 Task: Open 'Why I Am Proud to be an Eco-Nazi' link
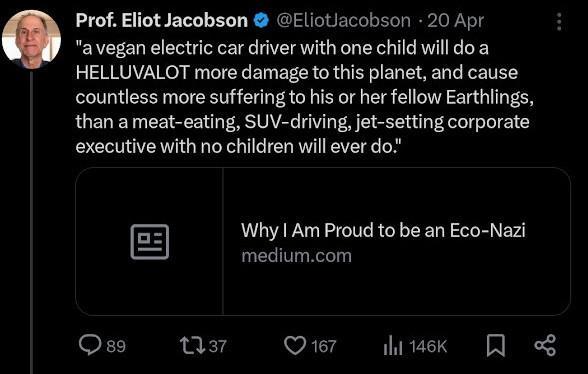(383, 230)
